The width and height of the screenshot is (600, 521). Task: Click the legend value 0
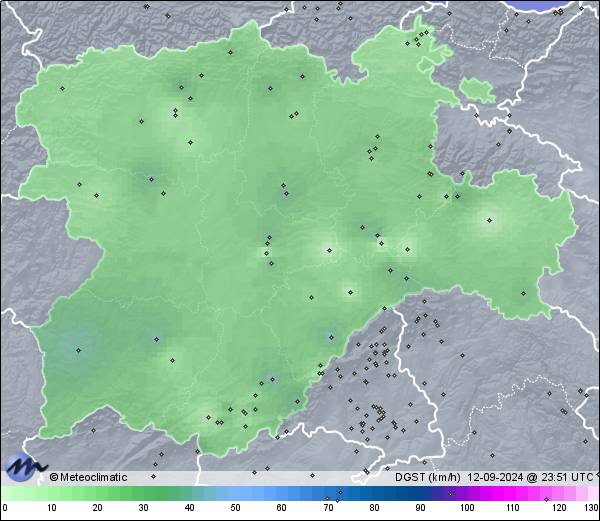click(x=5, y=508)
